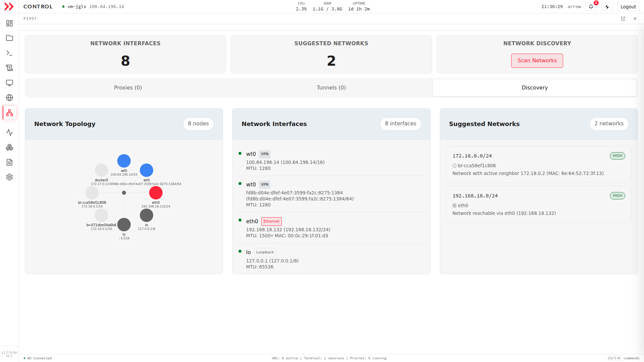Open notifications bell with badge
Screen dimensions: 644x362
point(591,7)
